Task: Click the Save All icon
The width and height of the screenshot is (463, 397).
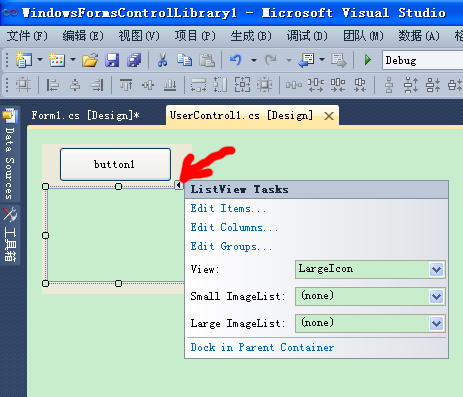Action: (134, 60)
